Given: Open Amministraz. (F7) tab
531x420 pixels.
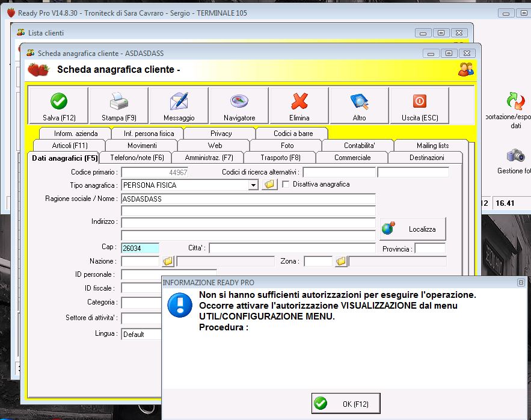Looking at the screenshot, I should click(209, 158).
